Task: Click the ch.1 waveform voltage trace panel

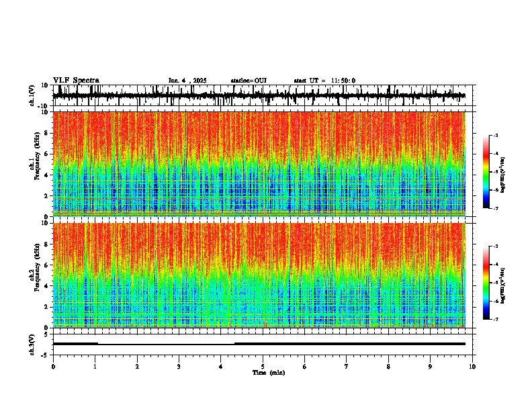Action: coord(264,95)
